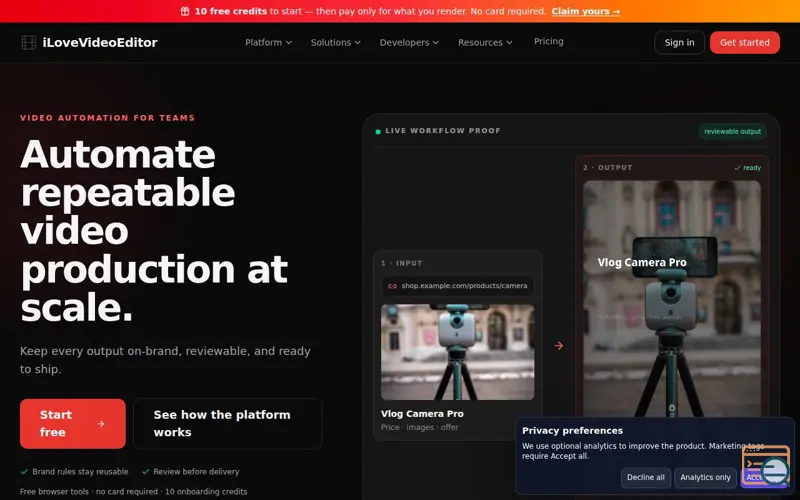Click the green live status dot
The height and width of the screenshot is (500, 800).
(x=378, y=132)
